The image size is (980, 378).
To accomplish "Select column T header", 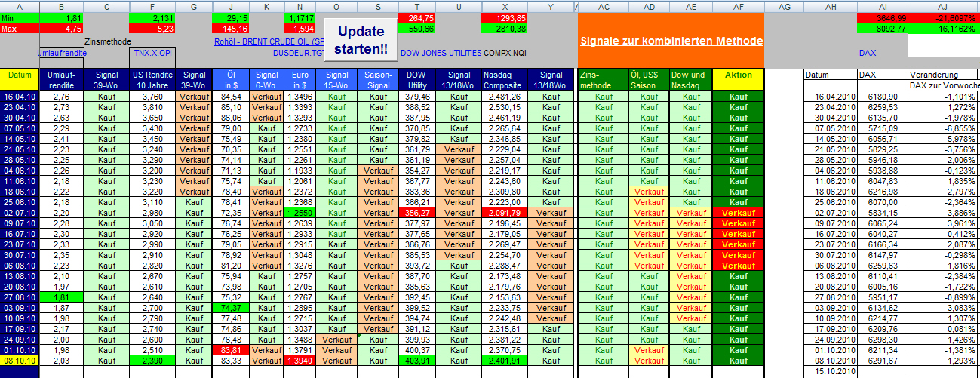I will [417, 6].
